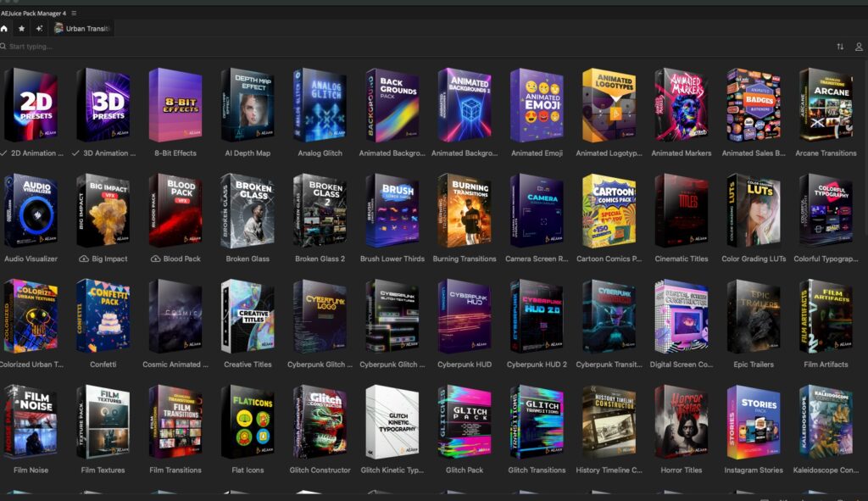Select the Color Grading LUTs thumbnail
This screenshot has height=501, width=868.
[x=754, y=210]
